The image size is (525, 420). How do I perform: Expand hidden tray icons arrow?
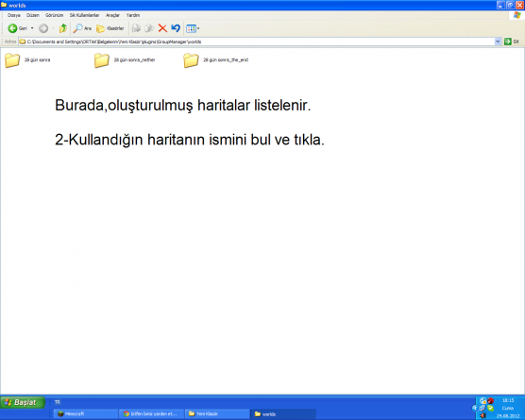474,408
